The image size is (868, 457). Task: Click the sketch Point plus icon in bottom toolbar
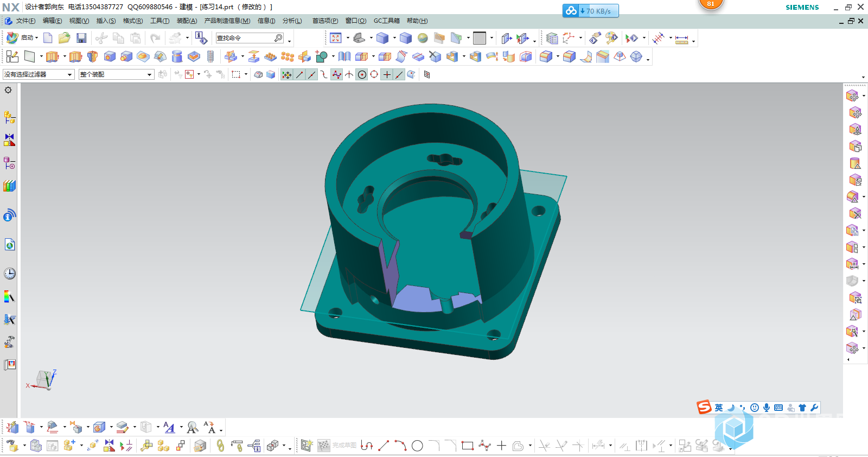[502, 446]
